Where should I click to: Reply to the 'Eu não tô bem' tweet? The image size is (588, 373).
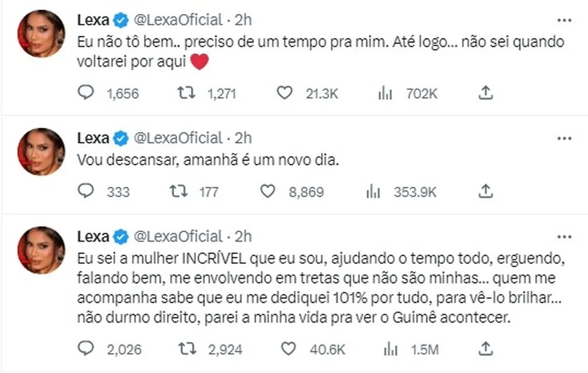86,92
